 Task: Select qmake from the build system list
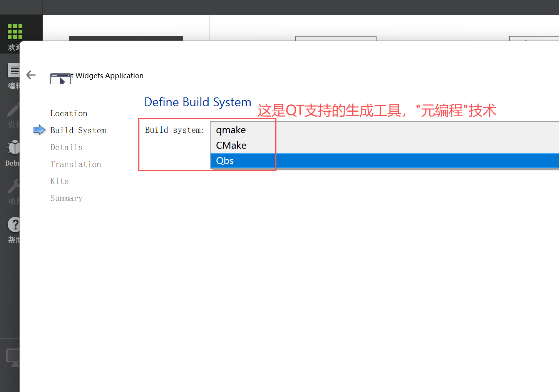[x=384, y=130]
